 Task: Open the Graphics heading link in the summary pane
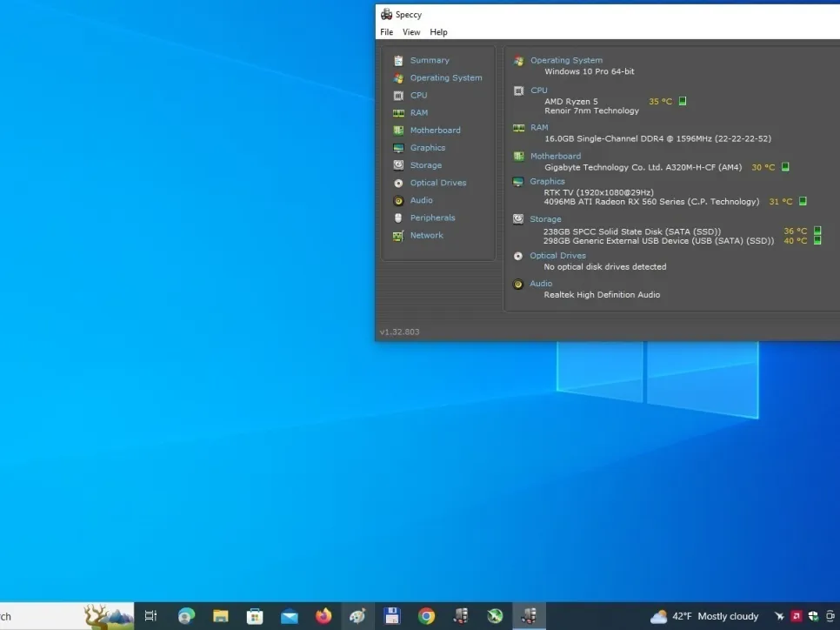click(547, 181)
